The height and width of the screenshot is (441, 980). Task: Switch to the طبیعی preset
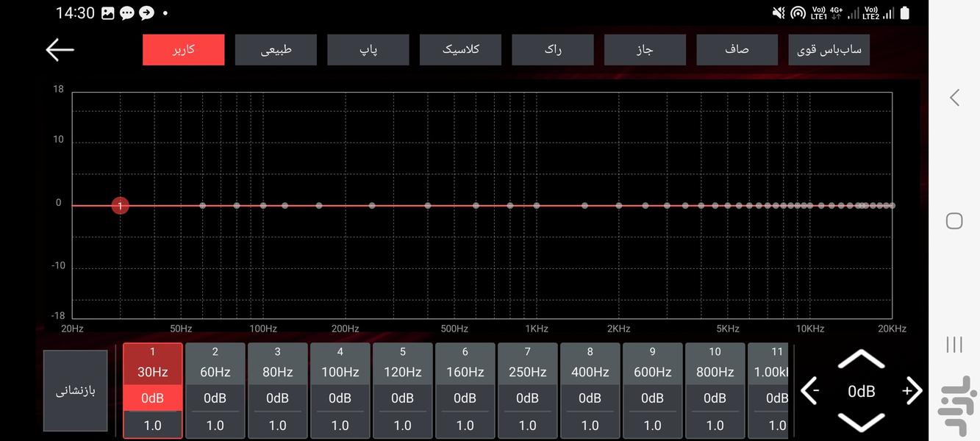[x=276, y=50]
